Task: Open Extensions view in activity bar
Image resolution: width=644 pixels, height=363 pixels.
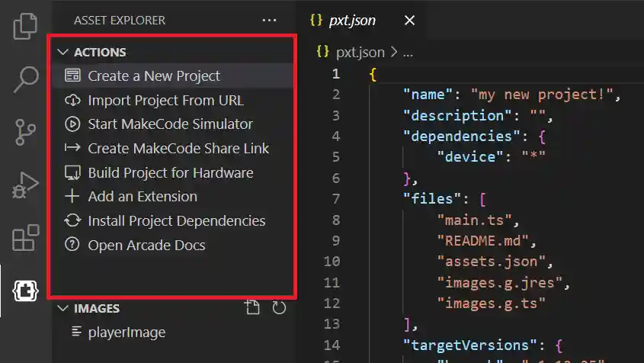Action: (x=25, y=238)
